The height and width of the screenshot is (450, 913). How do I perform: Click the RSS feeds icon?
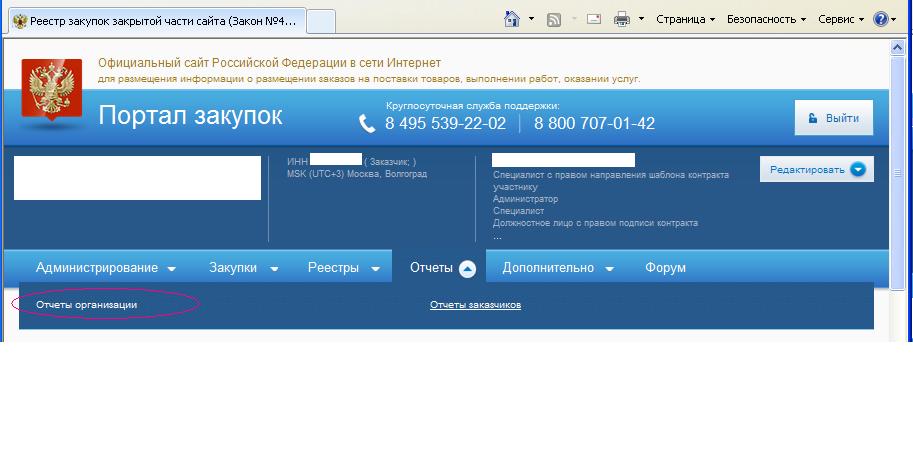click(554, 19)
